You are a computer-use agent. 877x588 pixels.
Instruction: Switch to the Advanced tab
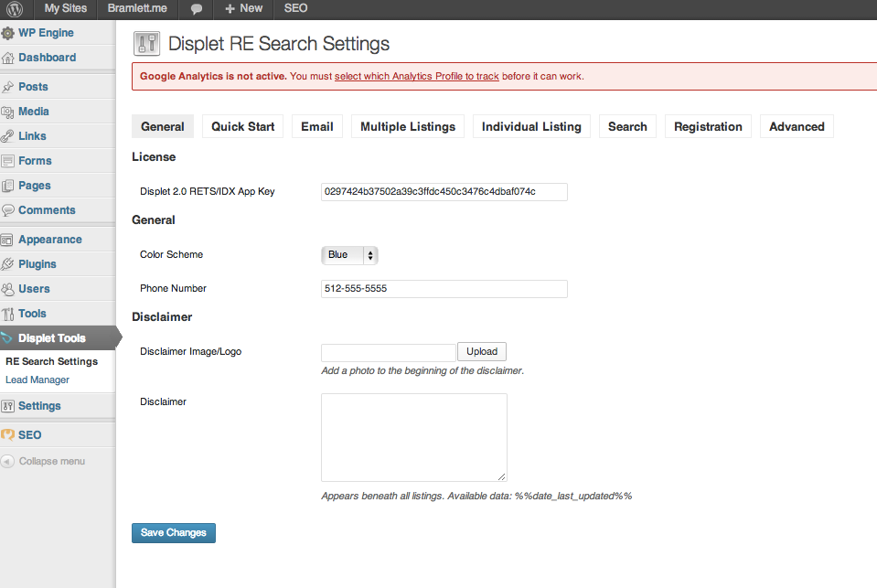click(x=797, y=126)
